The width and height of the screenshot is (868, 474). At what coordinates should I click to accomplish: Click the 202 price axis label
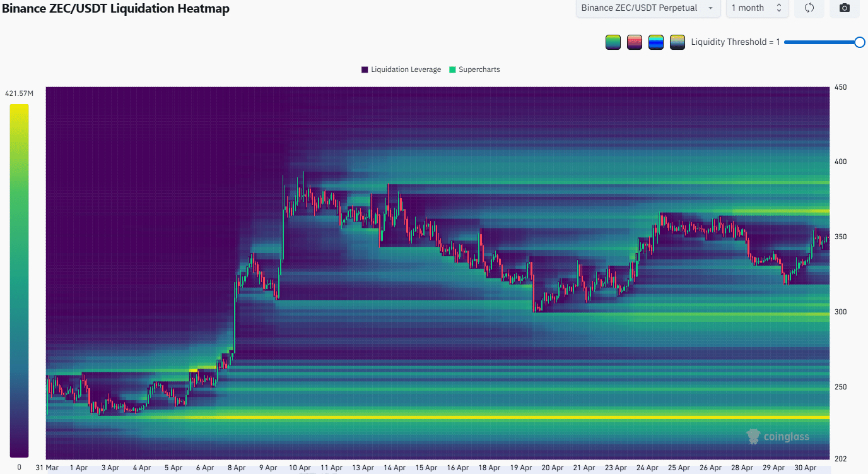(840, 459)
